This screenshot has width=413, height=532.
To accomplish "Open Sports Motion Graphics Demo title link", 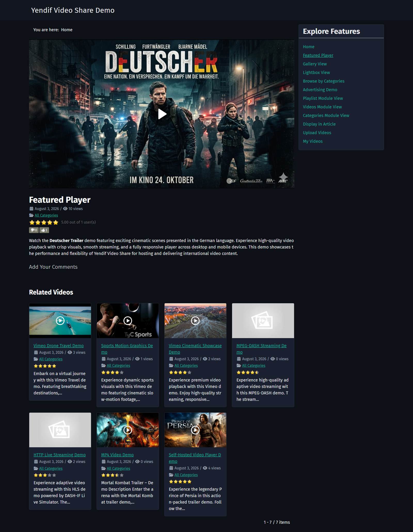I will click(x=127, y=349).
